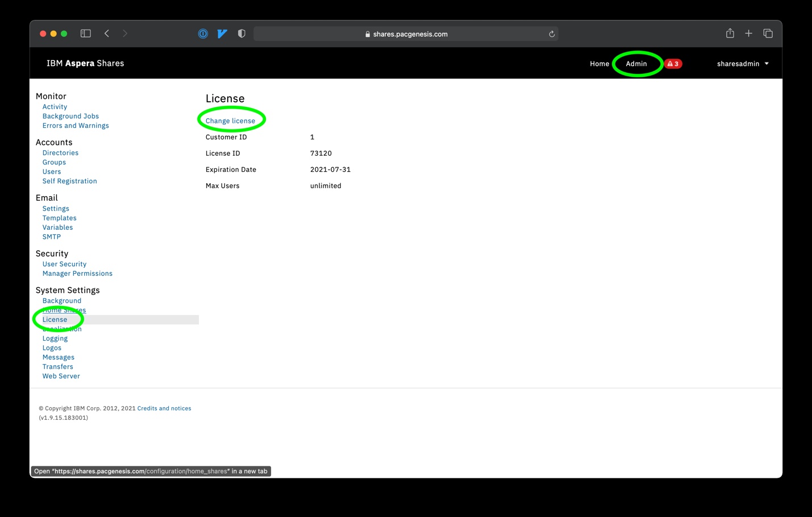Image resolution: width=812 pixels, height=517 pixels.
Task: Open Logos in System Settings
Action: pyautogui.click(x=52, y=348)
